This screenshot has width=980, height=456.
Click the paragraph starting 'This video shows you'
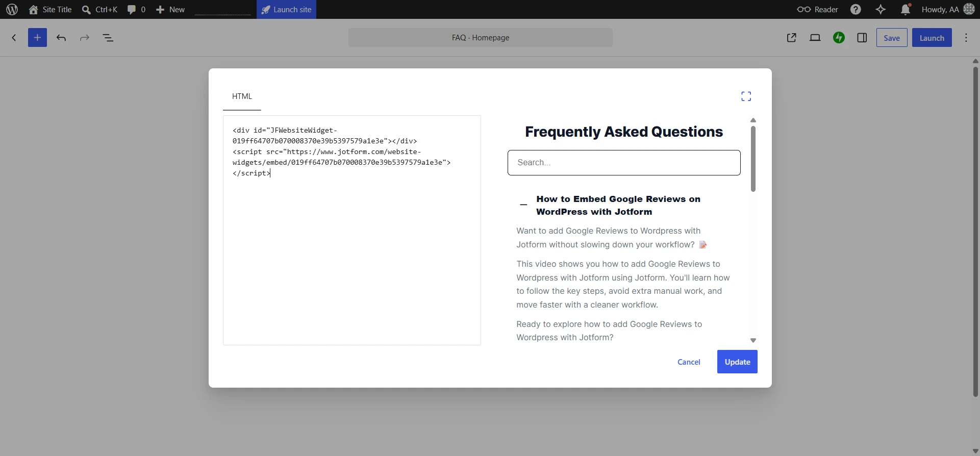(623, 284)
